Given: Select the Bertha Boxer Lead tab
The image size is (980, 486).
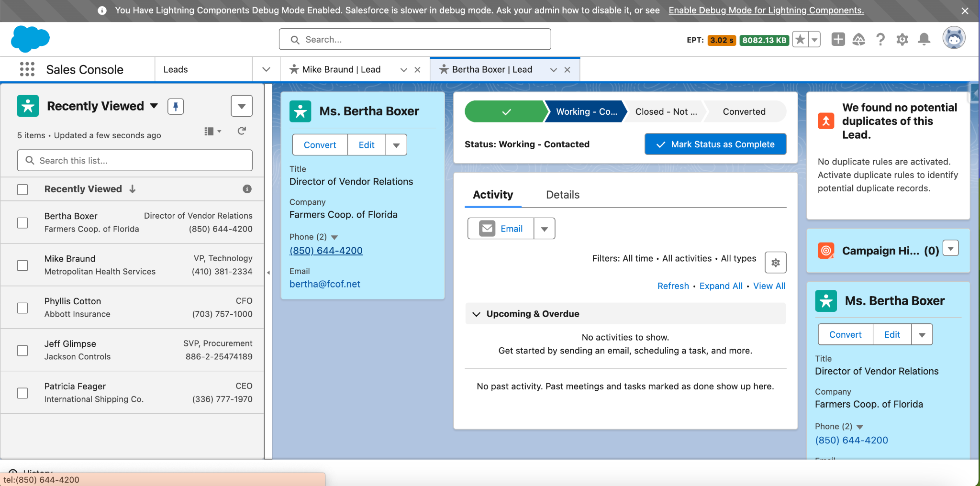Looking at the screenshot, I should coord(492,69).
